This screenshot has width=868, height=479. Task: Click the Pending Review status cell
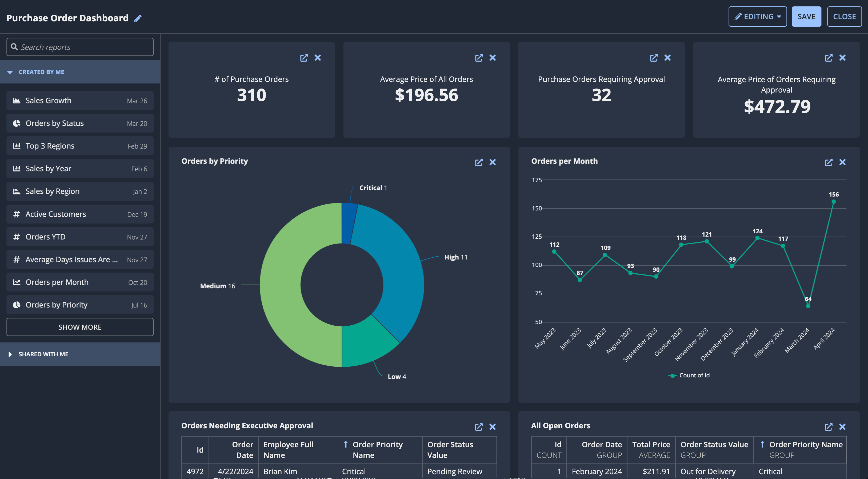(459, 471)
